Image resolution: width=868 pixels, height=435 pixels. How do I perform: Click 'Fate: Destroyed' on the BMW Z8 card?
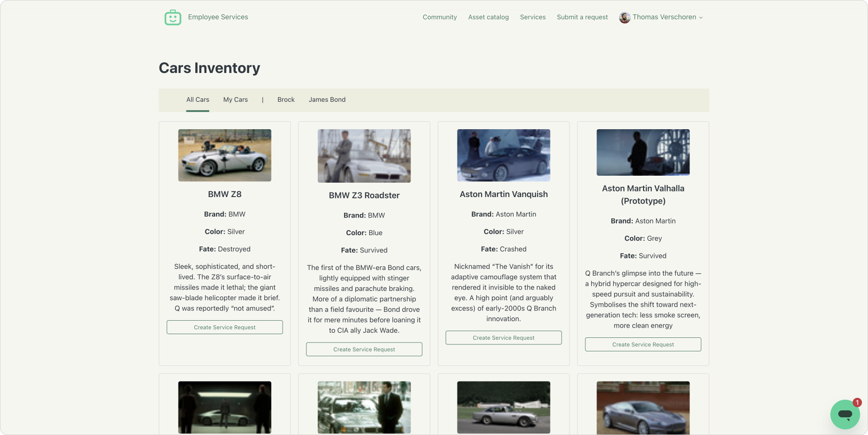(225, 249)
